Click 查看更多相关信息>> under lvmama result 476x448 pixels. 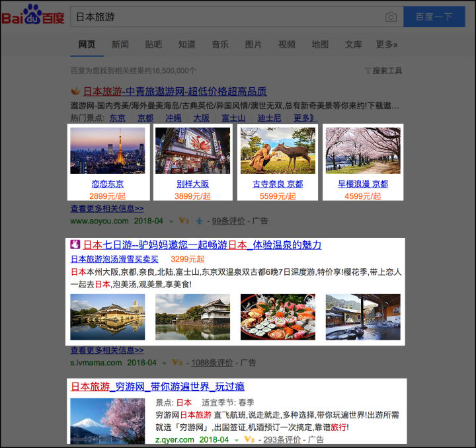pos(107,350)
